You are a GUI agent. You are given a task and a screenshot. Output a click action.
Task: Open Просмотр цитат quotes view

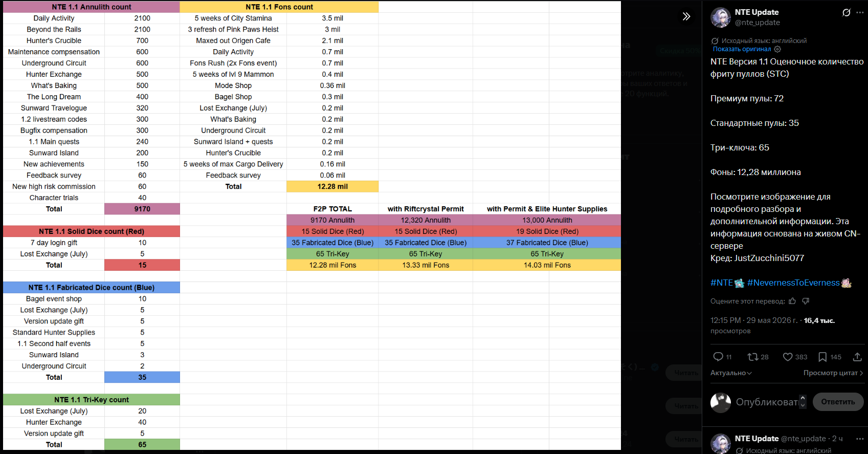point(833,373)
